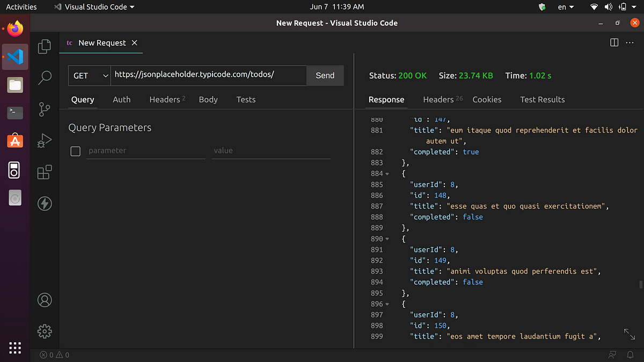Open the Cookies tab

pyautogui.click(x=487, y=99)
